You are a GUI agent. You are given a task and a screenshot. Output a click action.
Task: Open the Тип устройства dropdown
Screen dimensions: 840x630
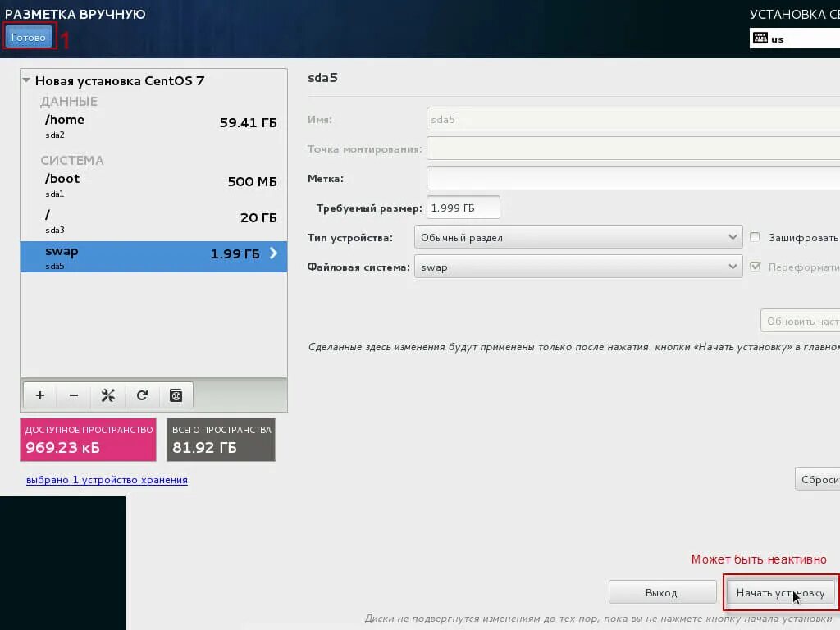pos(578,237)
